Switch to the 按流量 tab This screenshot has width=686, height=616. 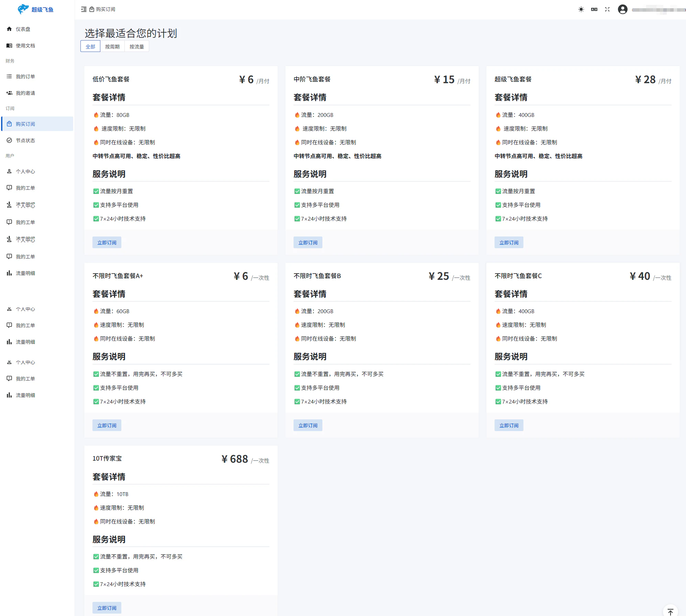click(137, 46)
